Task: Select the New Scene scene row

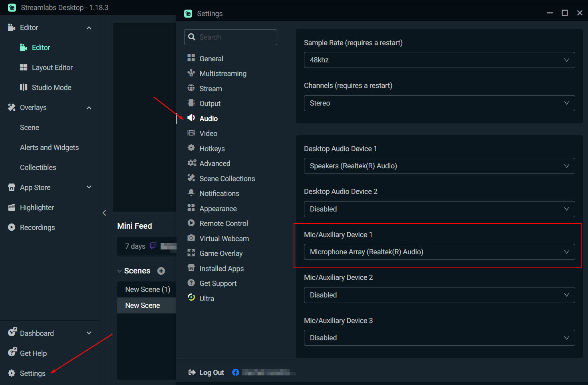Action: (147, 305)
